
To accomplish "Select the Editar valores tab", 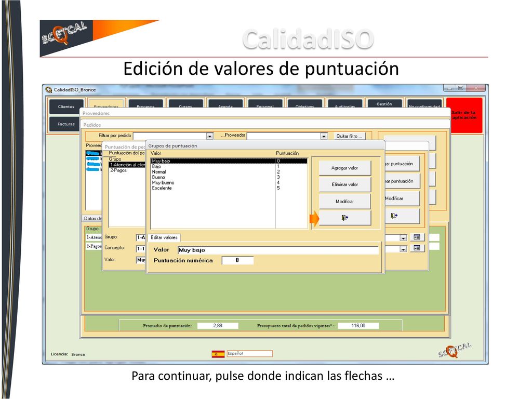I will 164,237.
